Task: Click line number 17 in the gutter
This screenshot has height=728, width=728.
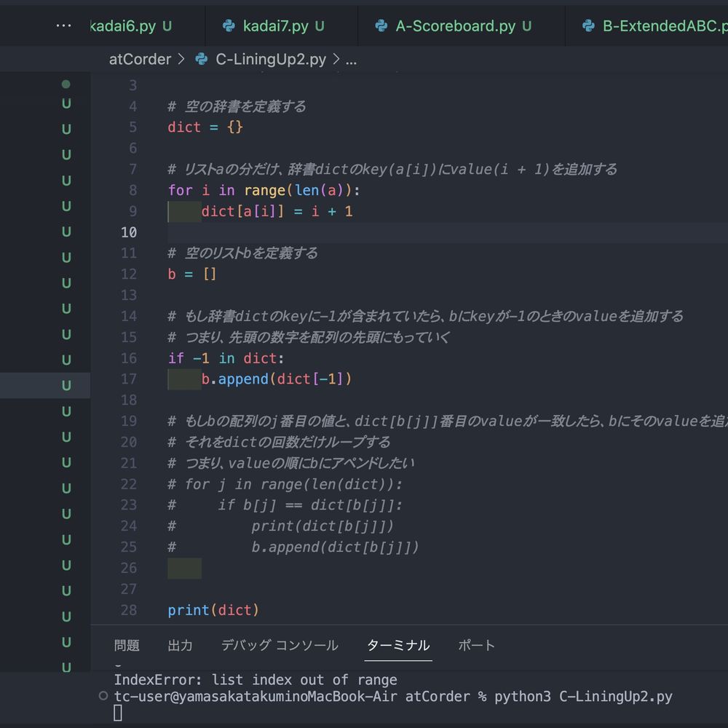Action: coord(129,379)
